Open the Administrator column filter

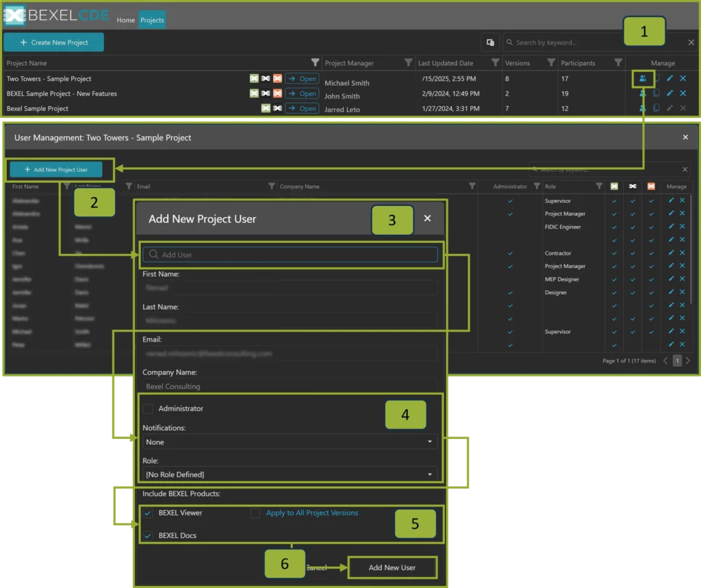[x=537, y=186]
